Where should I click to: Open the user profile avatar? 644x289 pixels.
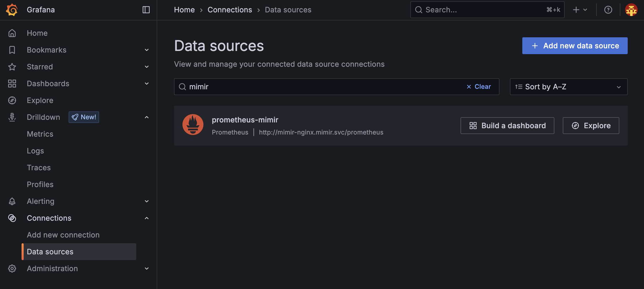[x=631, y=10]
